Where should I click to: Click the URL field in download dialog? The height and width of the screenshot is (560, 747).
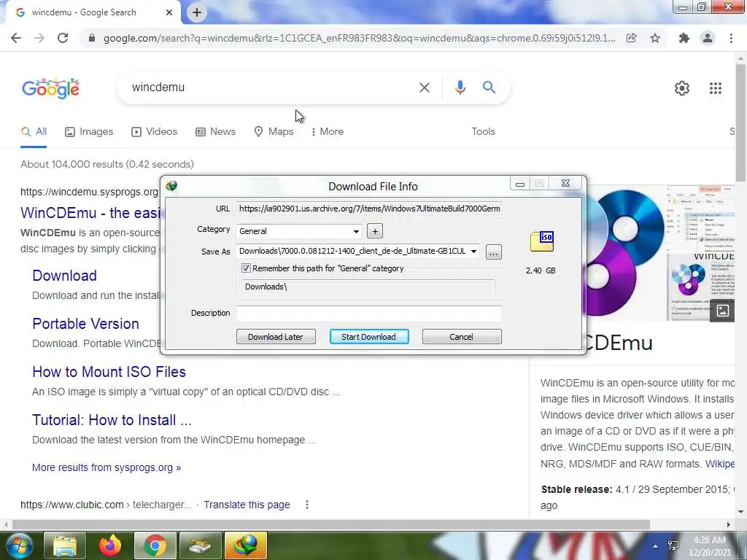pyautogui.click(x=368, y=209)
